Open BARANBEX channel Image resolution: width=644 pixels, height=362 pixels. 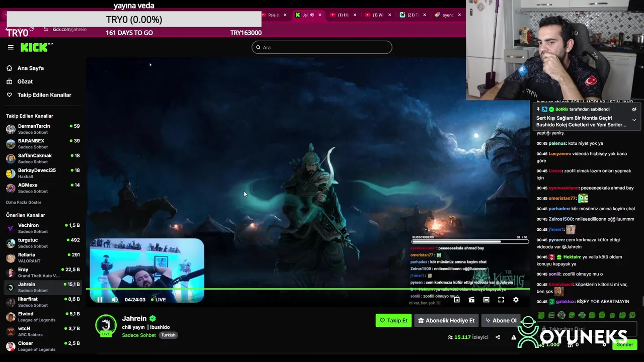[x=43, y=144]
